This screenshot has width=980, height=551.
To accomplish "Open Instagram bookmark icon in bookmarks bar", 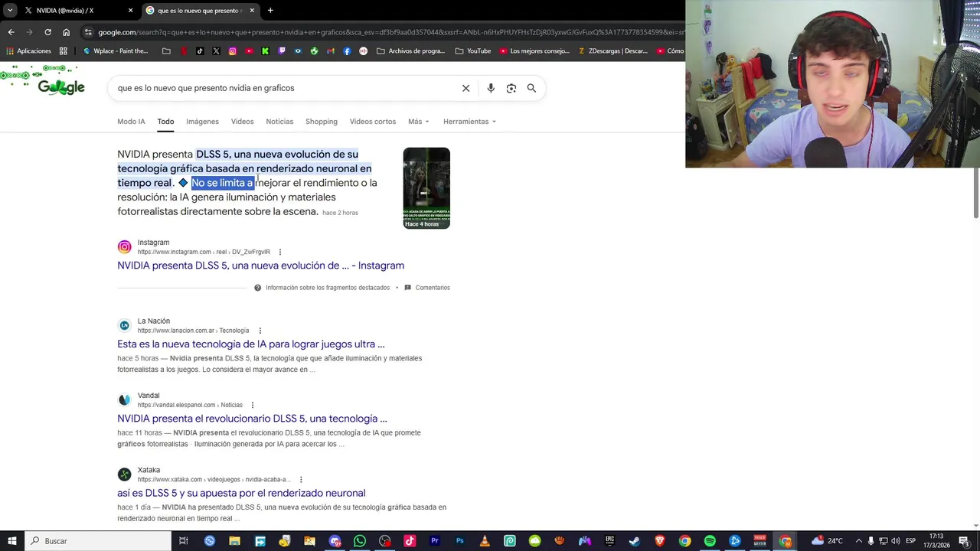I will tap(233, 51).
